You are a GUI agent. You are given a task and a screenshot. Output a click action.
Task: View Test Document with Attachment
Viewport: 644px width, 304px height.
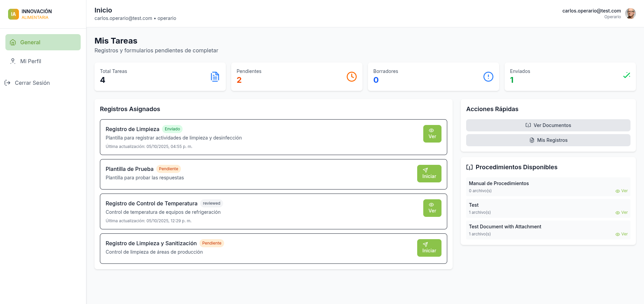click(x=621, y=234)
